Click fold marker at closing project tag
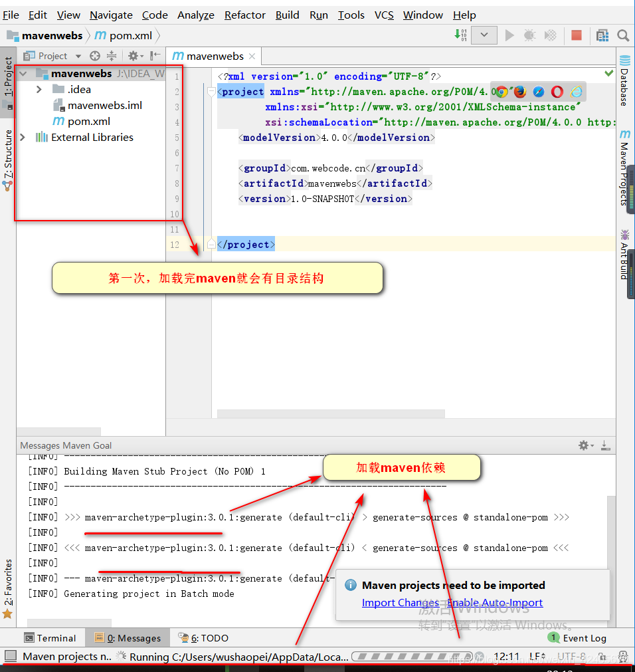 click(211, 245)
